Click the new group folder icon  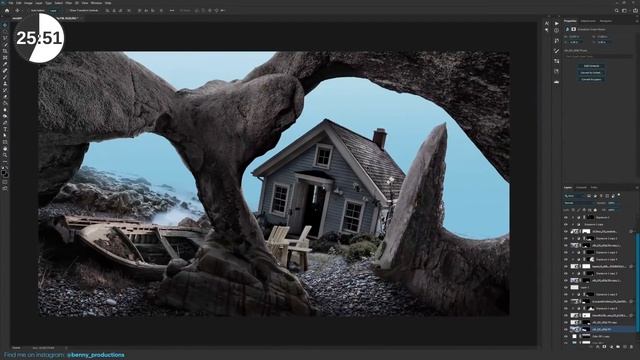618,347
